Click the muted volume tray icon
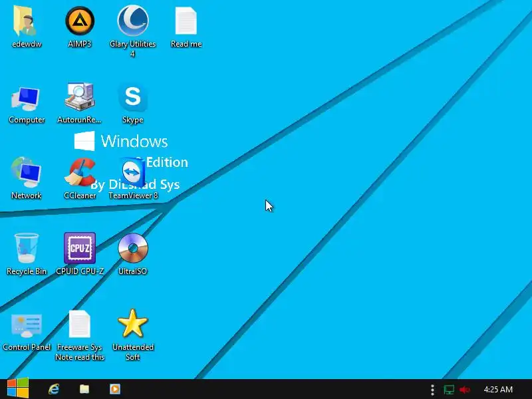 (465, 390)
